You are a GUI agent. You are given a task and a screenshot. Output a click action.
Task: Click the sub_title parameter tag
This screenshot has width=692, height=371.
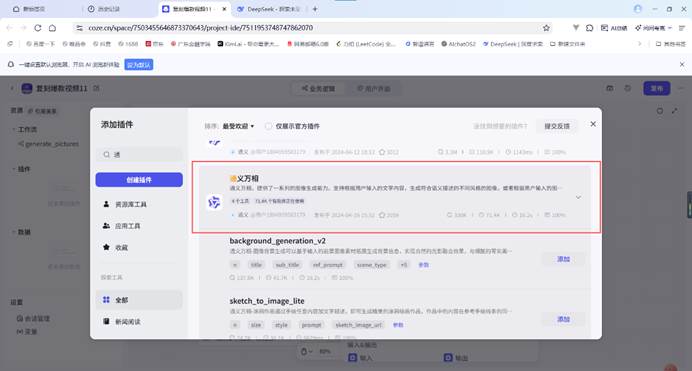coord(287,265)
